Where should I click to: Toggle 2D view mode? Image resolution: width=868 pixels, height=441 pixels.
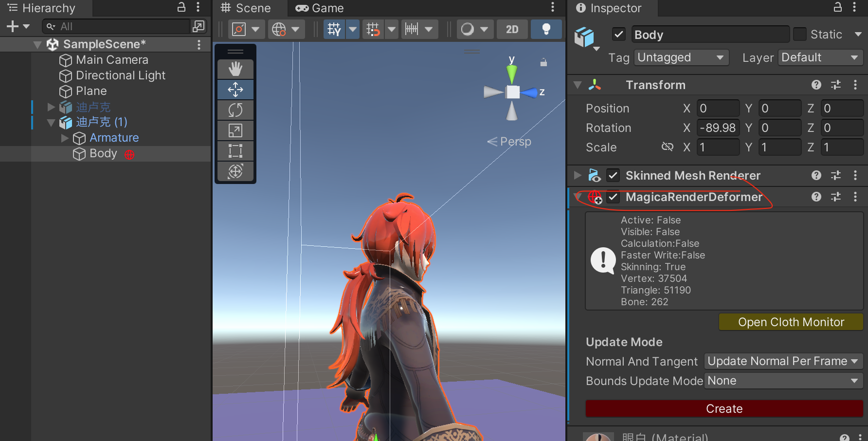click(512, 29)
